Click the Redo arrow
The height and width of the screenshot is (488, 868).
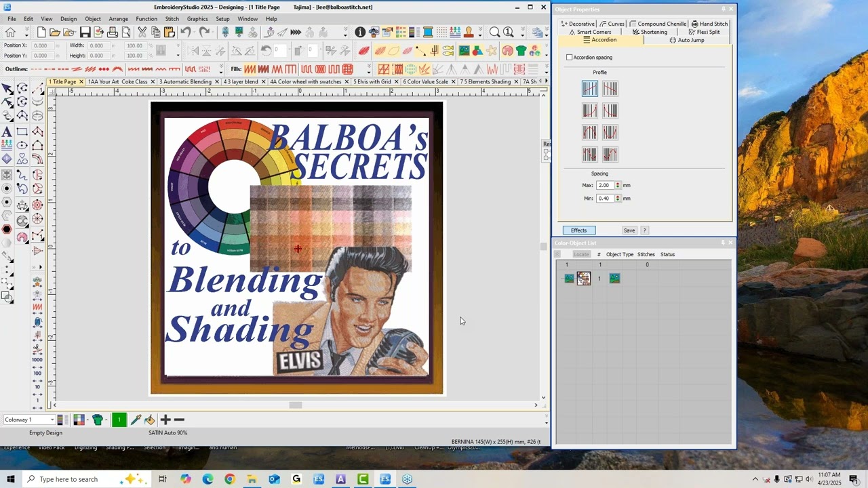click(x=204, y=33)
